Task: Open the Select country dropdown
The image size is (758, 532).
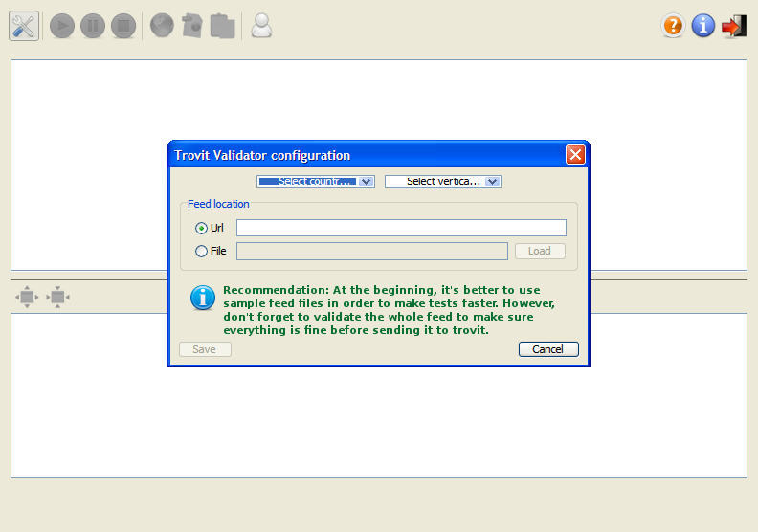Action: click(316, 181)
